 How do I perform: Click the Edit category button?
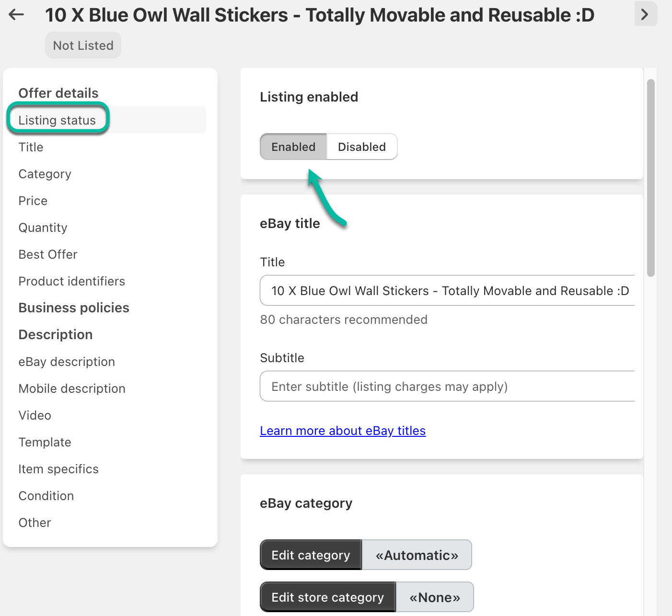(310, 555)
